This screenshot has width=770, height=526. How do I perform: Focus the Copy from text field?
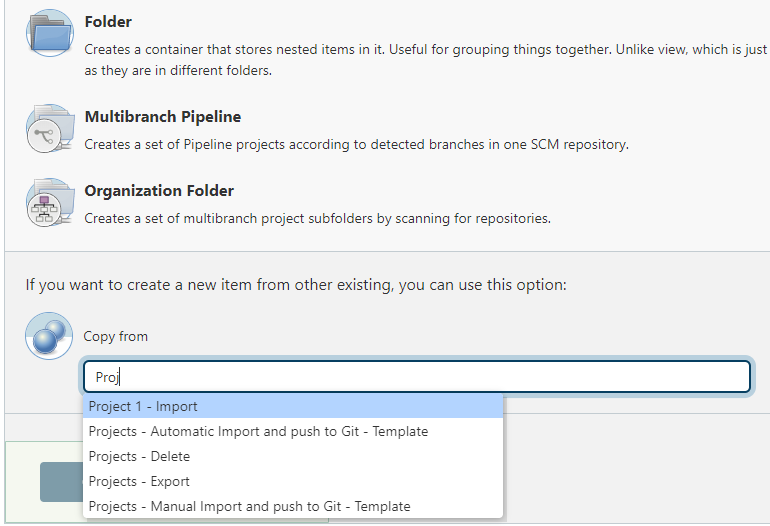click(416, 377)
